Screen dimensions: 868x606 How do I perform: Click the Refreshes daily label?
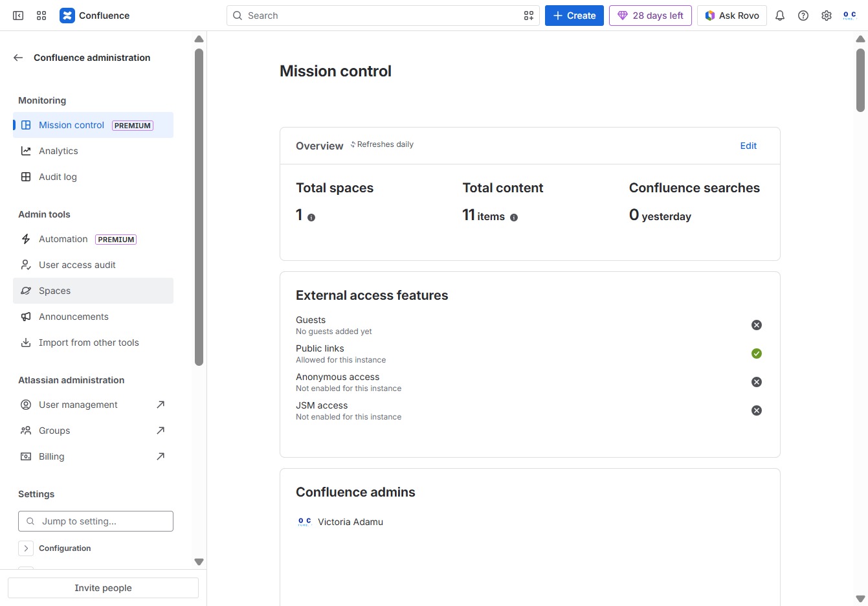(385, 144)
